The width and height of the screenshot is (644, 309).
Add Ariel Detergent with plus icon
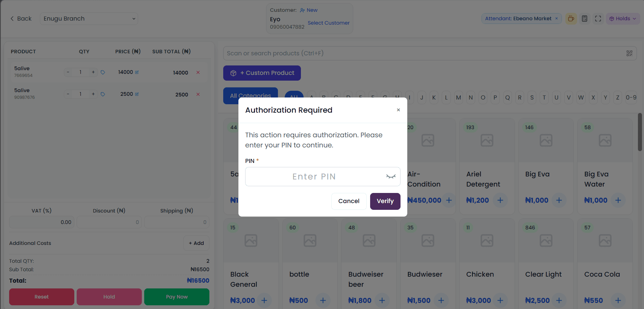500,200
